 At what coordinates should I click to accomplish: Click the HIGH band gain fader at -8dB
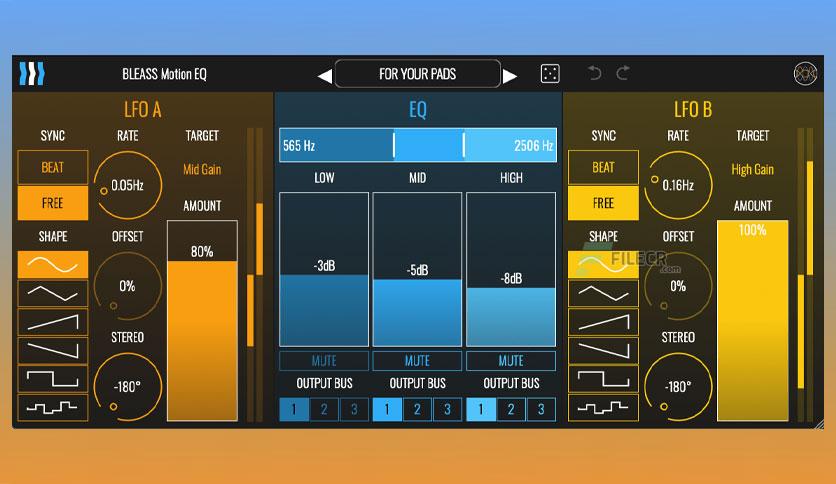511,269
